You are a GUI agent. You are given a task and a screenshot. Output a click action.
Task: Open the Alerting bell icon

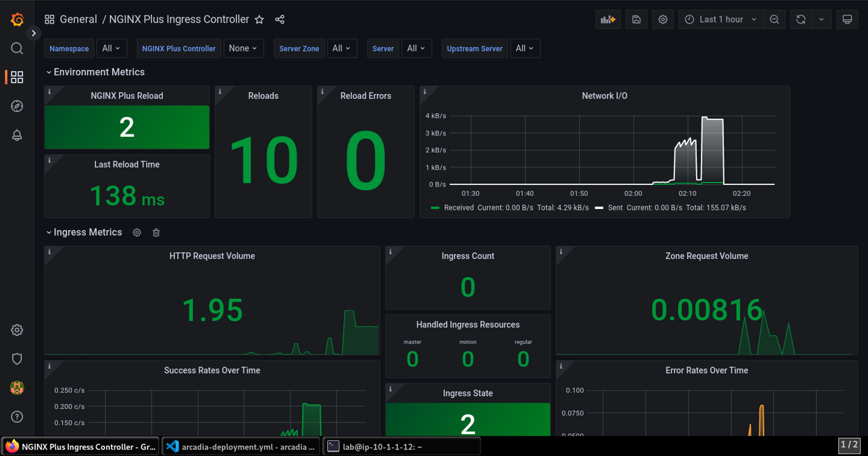tap(17, 135)
